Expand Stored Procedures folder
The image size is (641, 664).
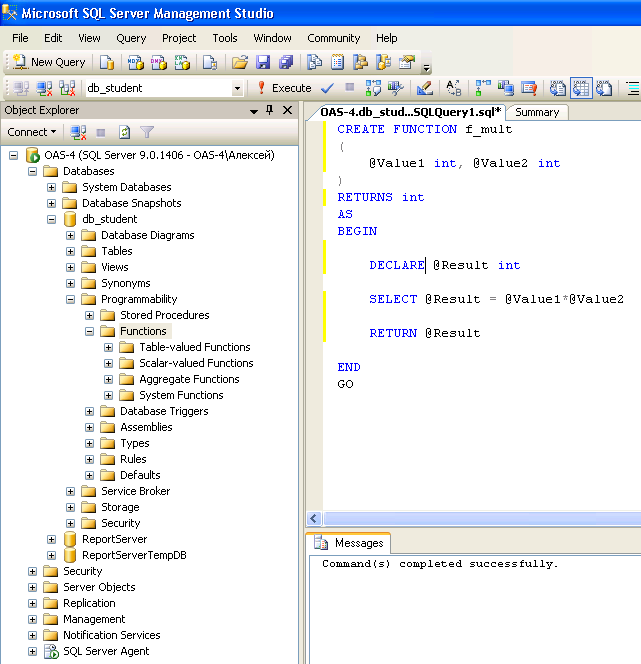pyautogui.click(x=90, y=315)
